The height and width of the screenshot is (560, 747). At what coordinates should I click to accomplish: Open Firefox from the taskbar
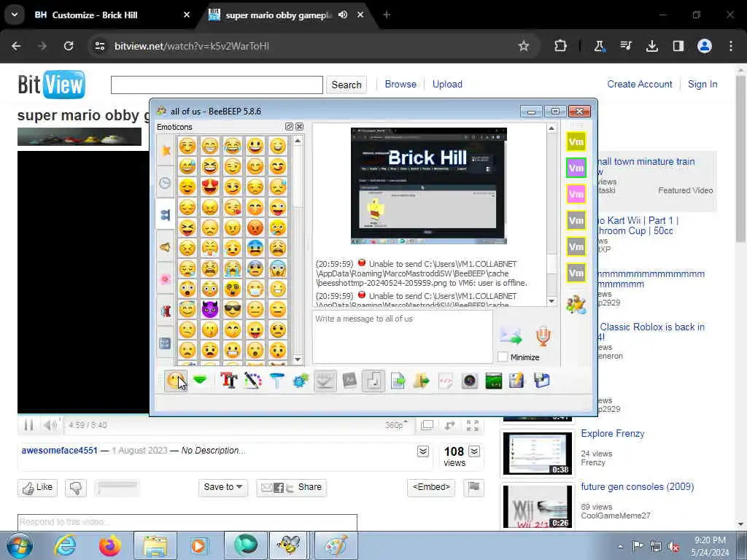pos(110,545)
